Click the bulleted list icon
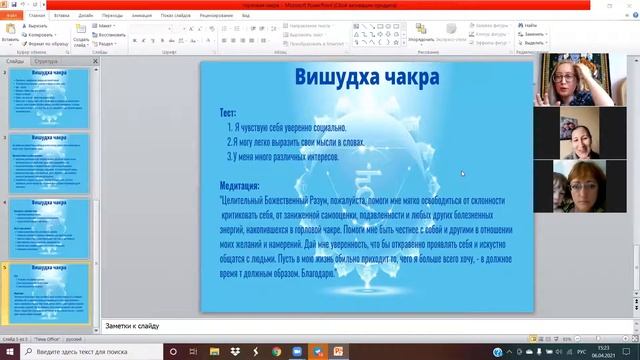The image size is (640, 360). point(224,29)
